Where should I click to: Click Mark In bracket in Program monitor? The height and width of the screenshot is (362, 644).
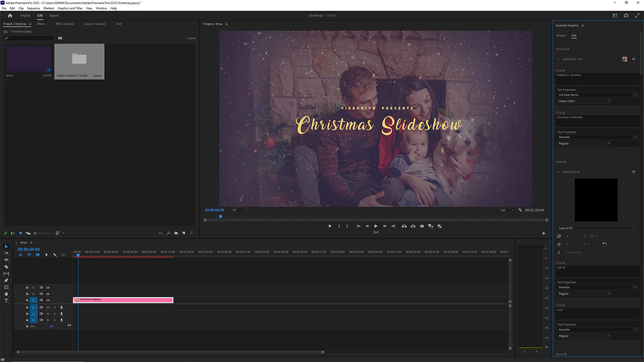(x=339, y=226)
